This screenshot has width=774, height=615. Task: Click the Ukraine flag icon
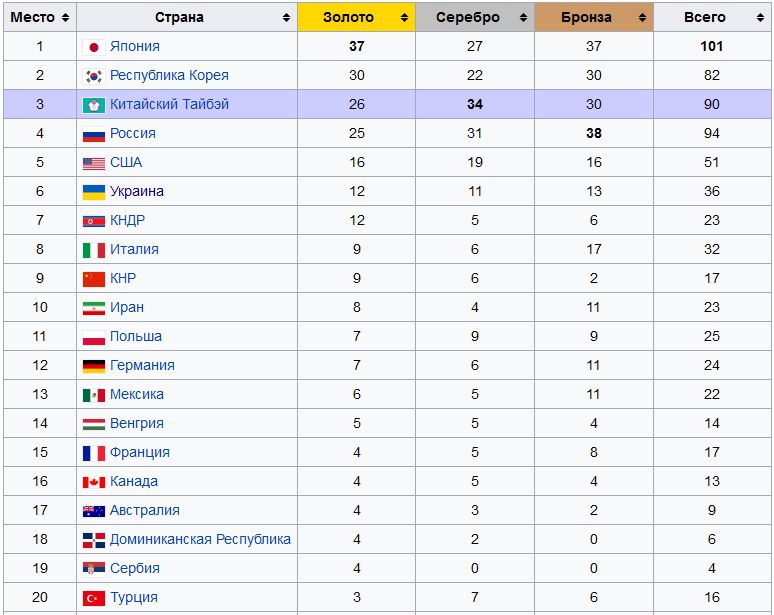[x=94, y=192]
